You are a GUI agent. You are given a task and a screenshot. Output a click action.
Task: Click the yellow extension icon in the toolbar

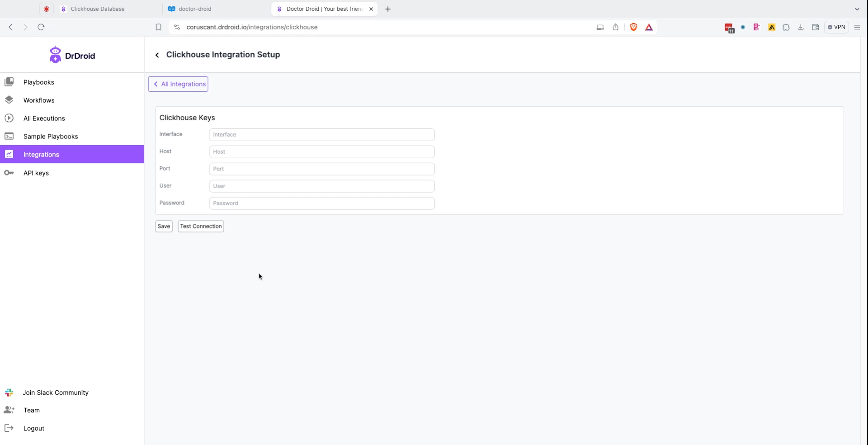pos(772,27)
